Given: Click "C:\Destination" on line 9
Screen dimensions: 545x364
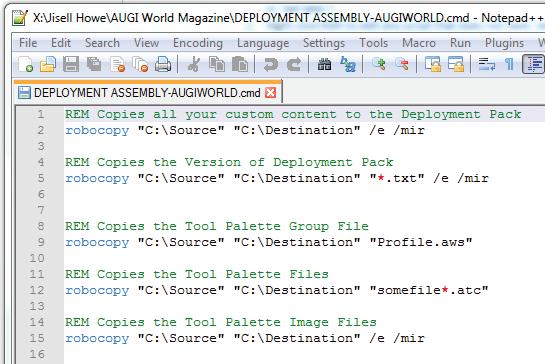Looking at the screenshot, I should [297, 242].
